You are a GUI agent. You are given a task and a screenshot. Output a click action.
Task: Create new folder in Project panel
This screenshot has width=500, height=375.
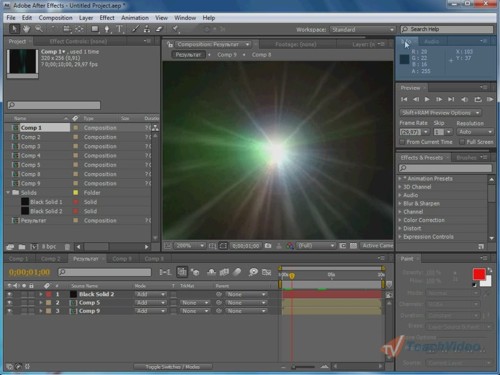22,247
